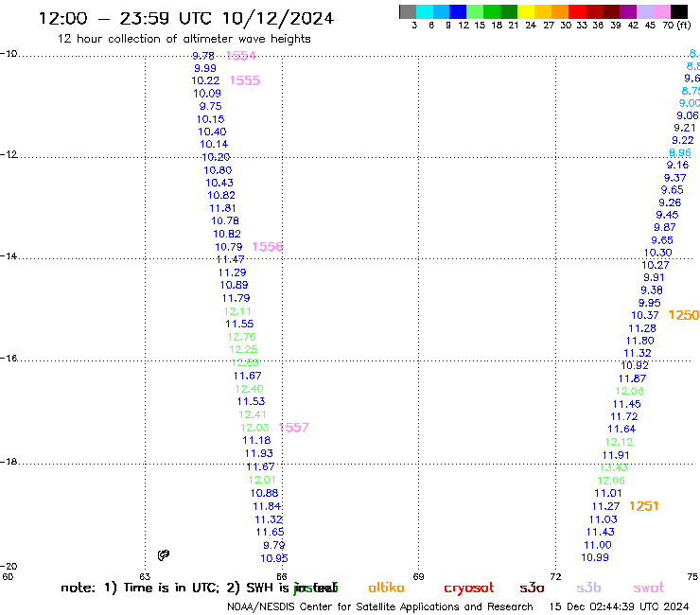Click the small island outline near longitude 63
Viewport: 700px width, 615px height.
[x=164, y=555]
